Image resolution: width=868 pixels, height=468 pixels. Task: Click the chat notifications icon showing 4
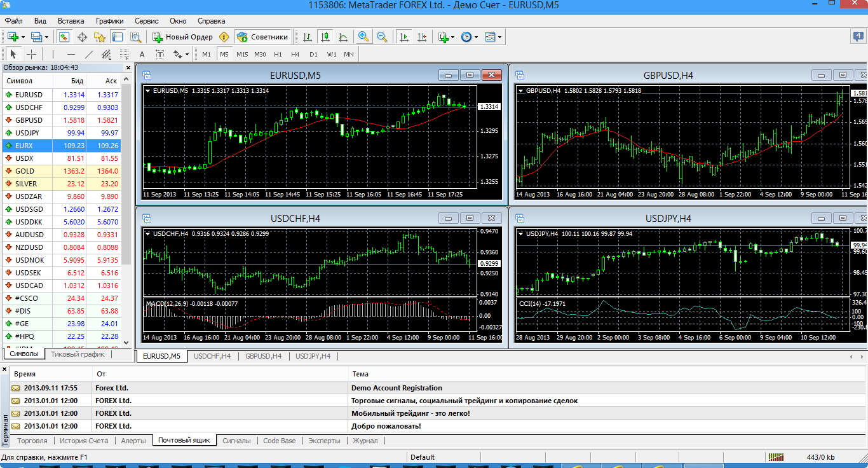tap(858, 36)
